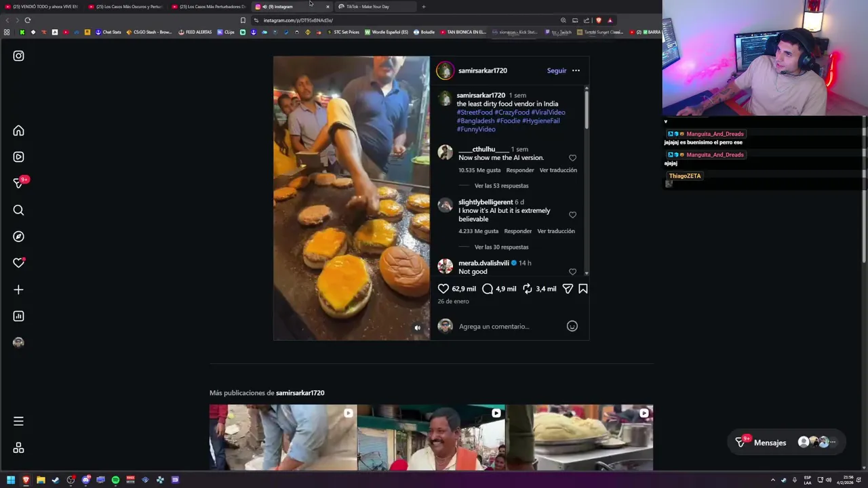The width and height of the screenshot is (868, 488).
Task: Open first thumbnail under Más publicaciones
Action: click(x=283, y=438)
